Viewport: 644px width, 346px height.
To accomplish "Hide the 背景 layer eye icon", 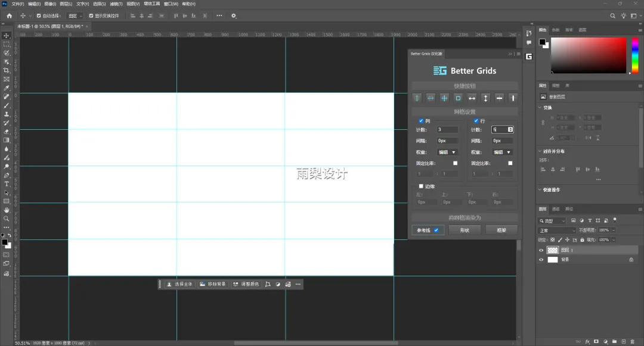I will point(541,260).
